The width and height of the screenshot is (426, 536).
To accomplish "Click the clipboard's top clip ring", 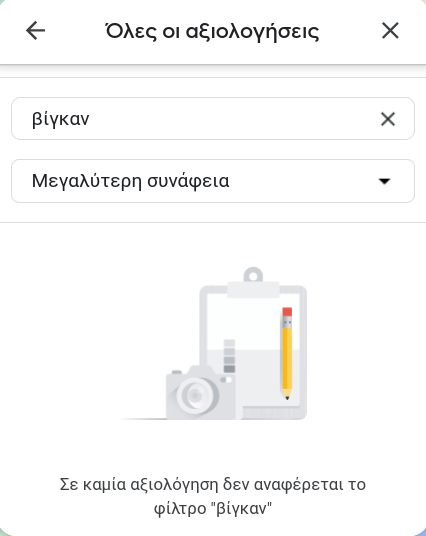I will (x=253, y=275).
